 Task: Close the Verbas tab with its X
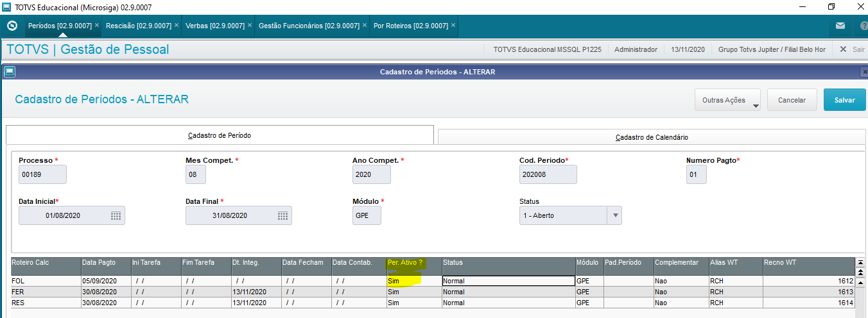tap(250, 26)
